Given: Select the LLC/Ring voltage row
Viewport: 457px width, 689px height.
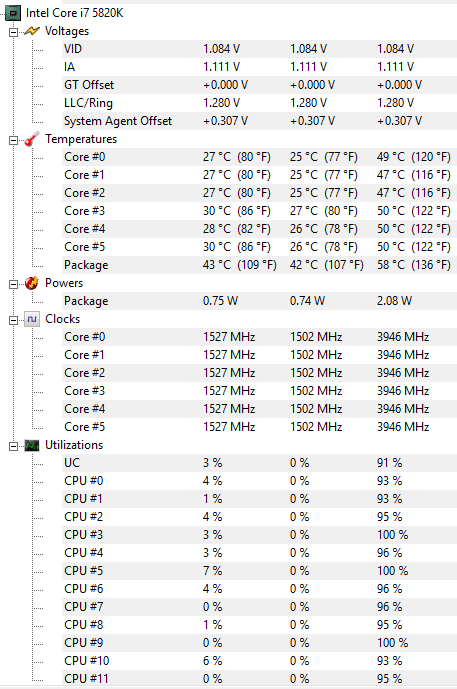Looking at the screenshot, I should point(259,103).
